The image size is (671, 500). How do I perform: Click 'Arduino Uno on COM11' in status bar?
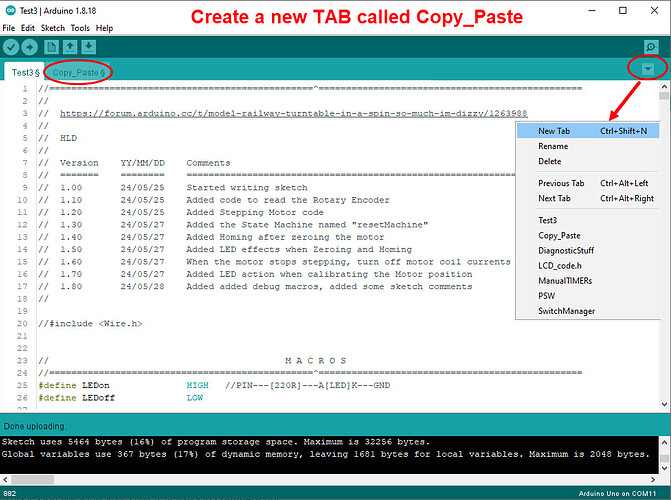point(617,494)
